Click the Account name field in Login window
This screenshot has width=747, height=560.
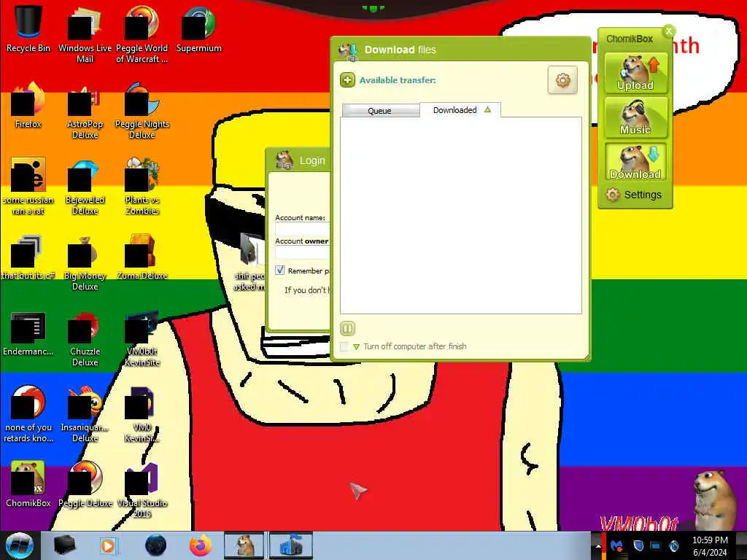click(x=303, y=230)
